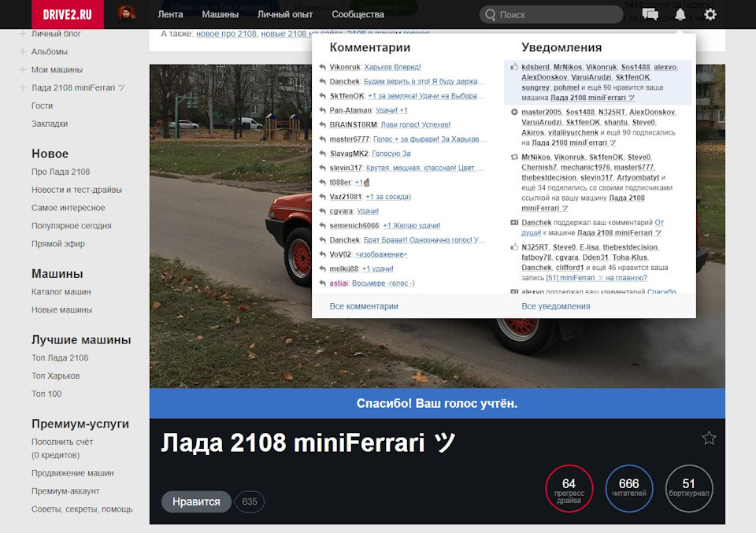
Task: Click the 51 бортжурнал circle
Action: click(689, 488)
